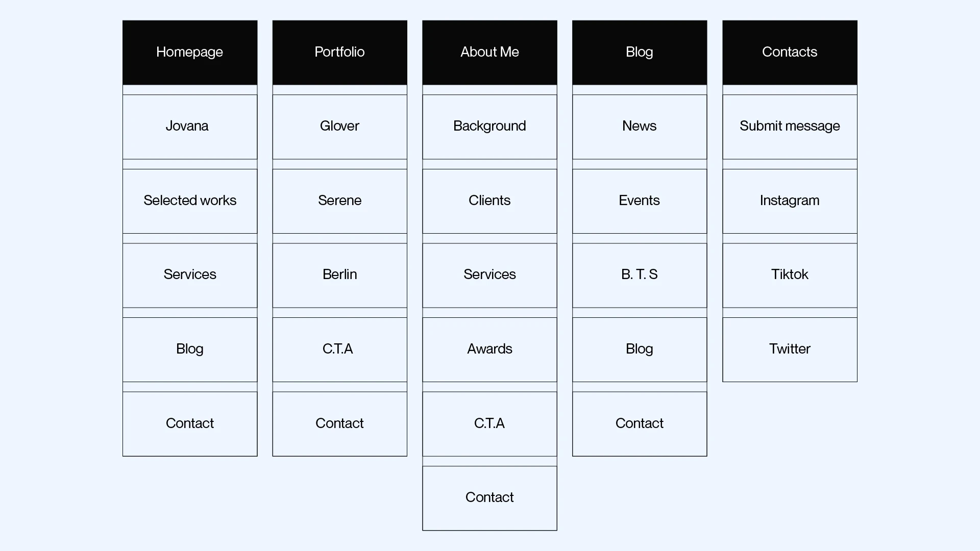Select the News box

coord(640,127)
